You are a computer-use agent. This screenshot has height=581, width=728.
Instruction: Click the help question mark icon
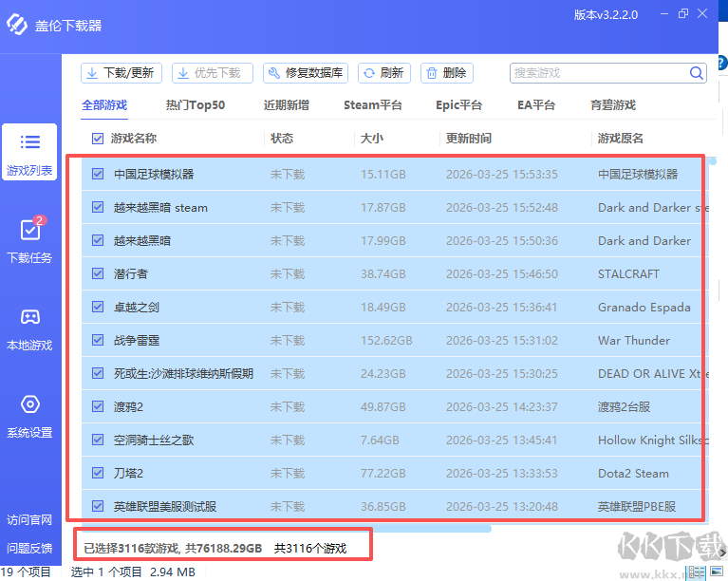722,63
